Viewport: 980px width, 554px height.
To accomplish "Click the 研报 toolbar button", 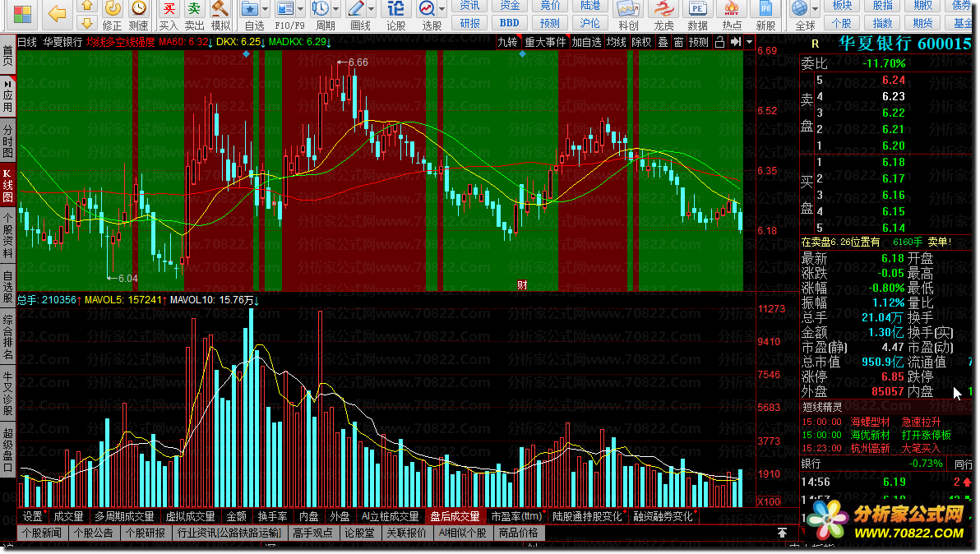I will pos(470,23).
